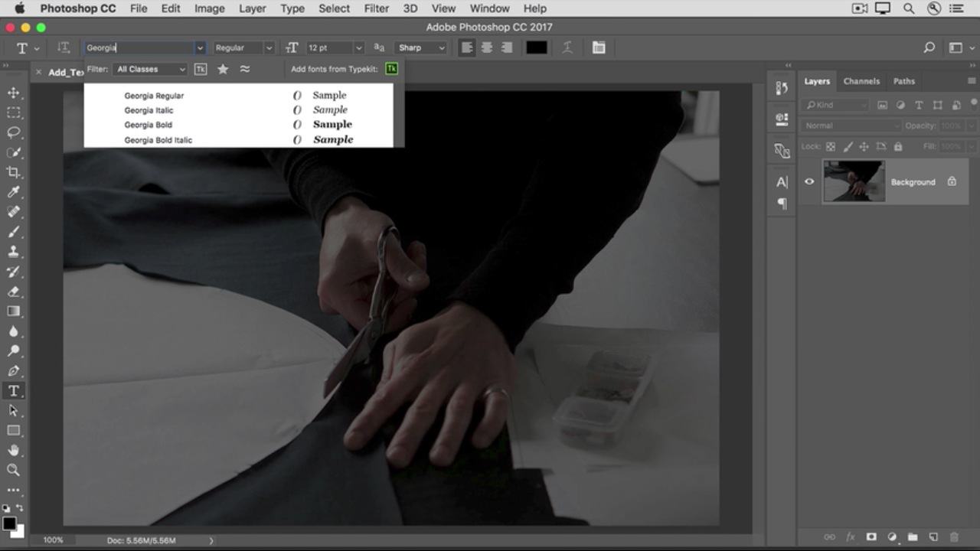The height and width of the screenshot is (551, 980).
Task: Select the Move tool
Action: [x=14, y=93]
